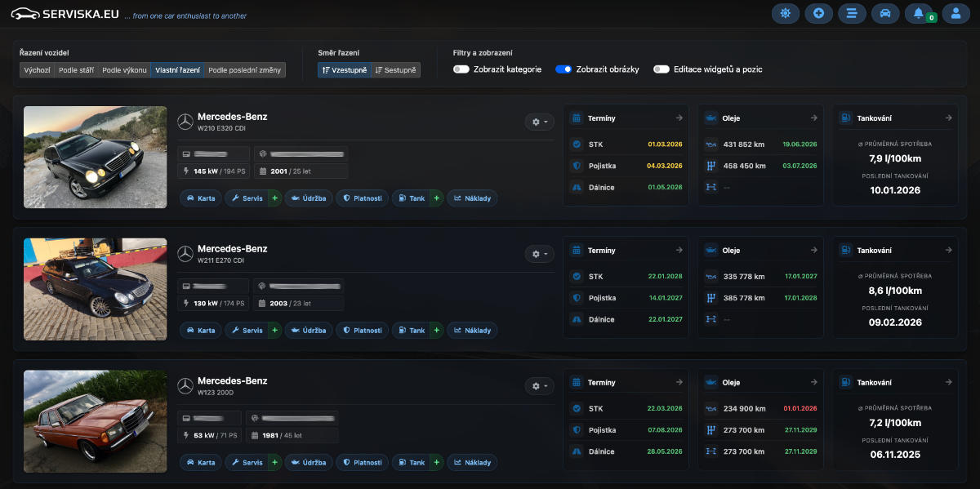
Task: Select Podle stáří sorting option
Action: click(x=76, y=70)
